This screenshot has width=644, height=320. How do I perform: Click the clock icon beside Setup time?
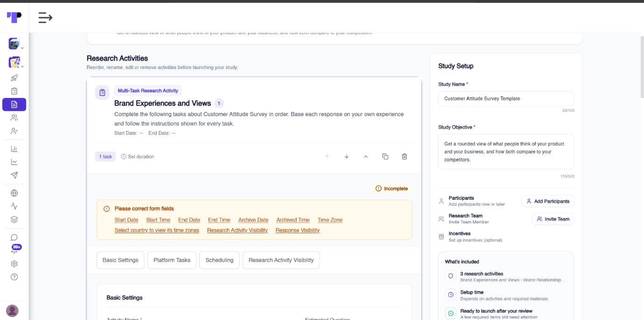pos(451,295)
